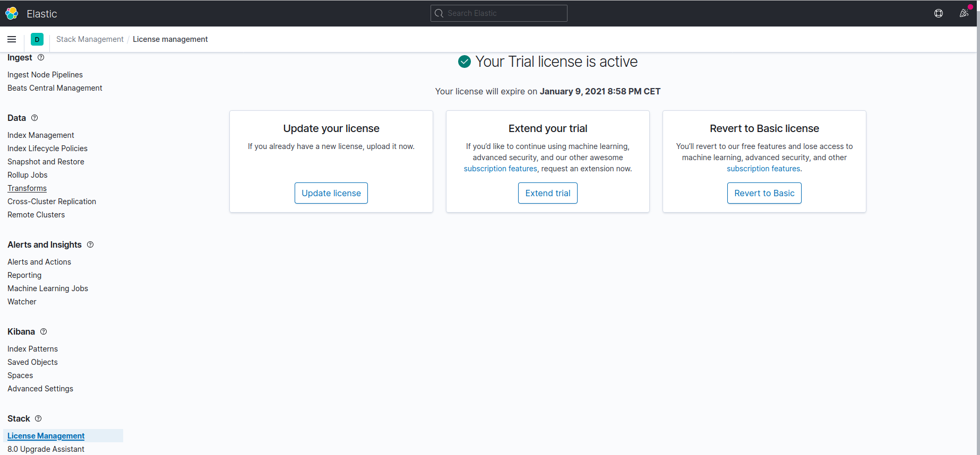Focus the Search Elastic field
Viewport: 980px width, 455px height.
[x=499, y=13]
